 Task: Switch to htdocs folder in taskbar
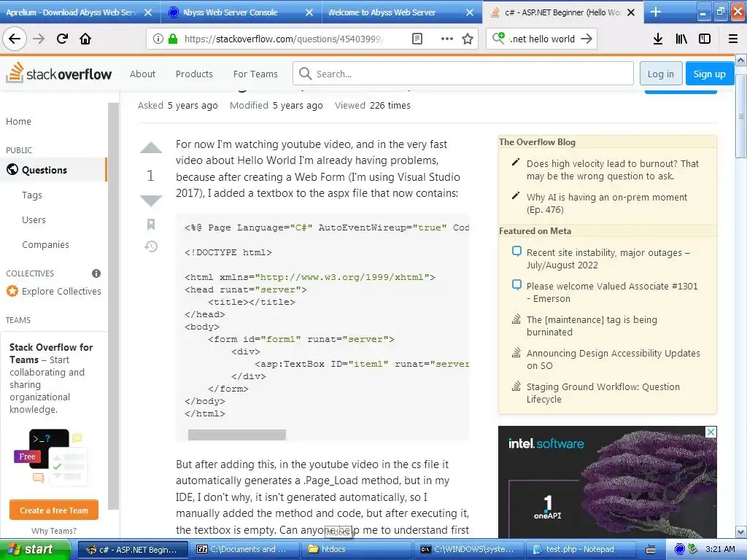point(356,549)
